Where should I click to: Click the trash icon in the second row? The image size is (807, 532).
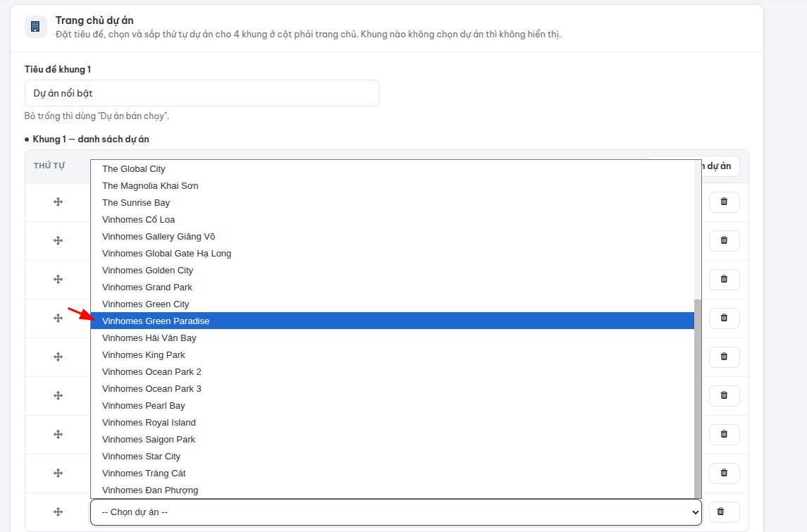click(x=724, y=240)
